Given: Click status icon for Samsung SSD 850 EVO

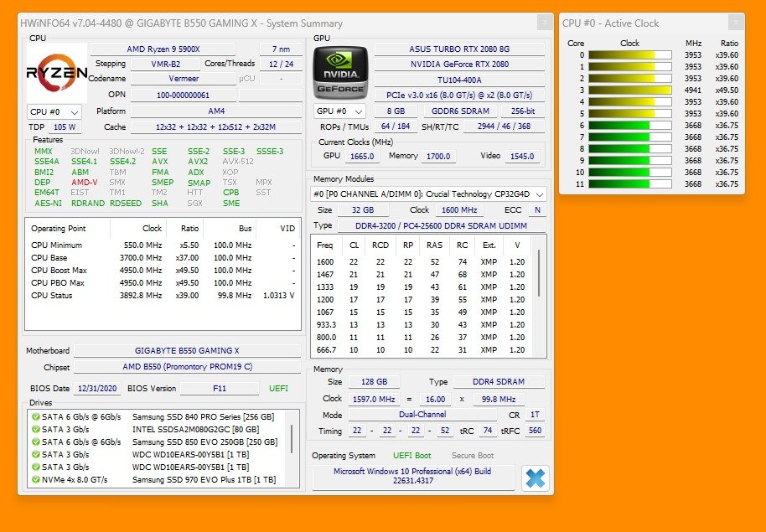Looking at the screenshot, I should pos(36,442).
